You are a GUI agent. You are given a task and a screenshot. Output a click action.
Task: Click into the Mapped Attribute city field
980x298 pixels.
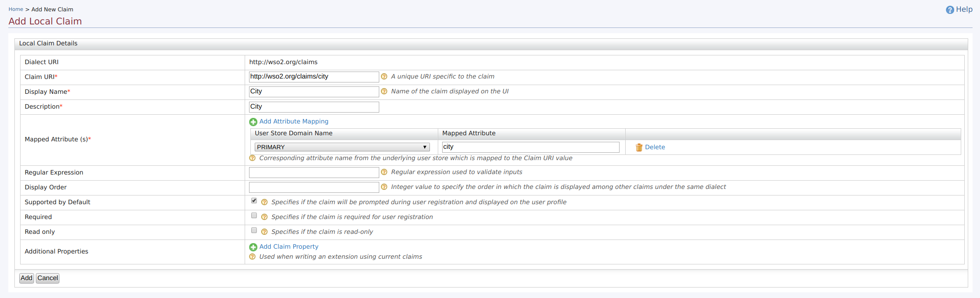pyautogui.click(x=530, y=147)
